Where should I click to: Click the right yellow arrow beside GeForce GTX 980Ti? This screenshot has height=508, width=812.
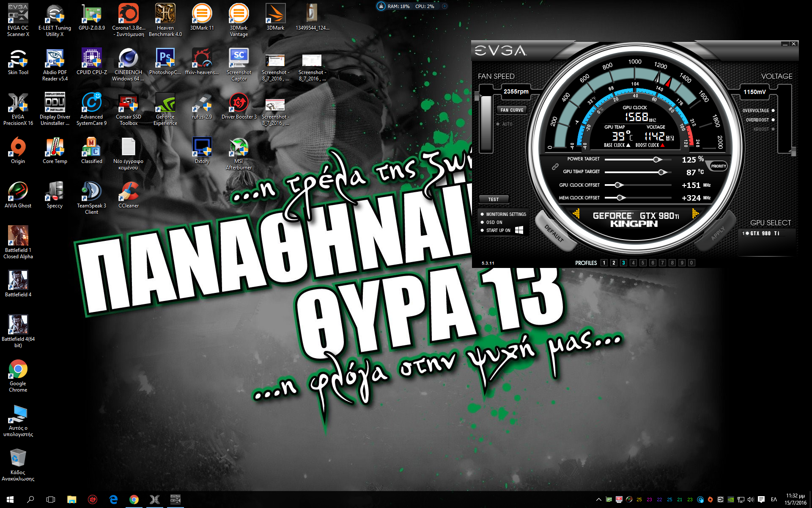click(695, 214)
